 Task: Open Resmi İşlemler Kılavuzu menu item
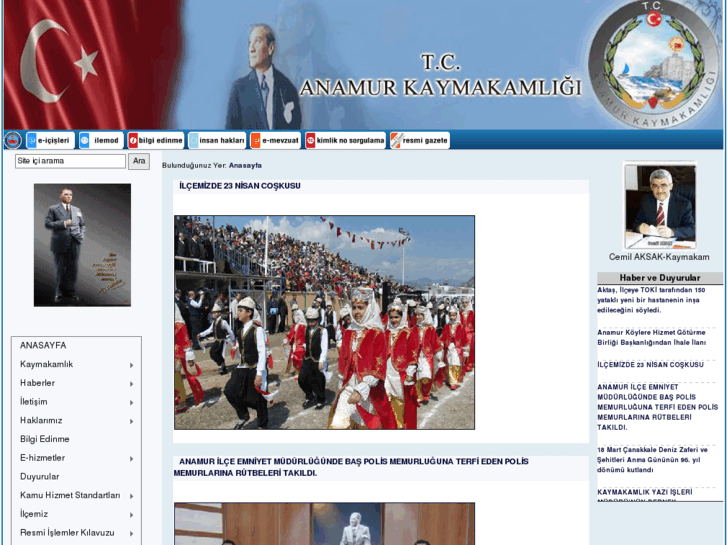(x=67, y=532)
